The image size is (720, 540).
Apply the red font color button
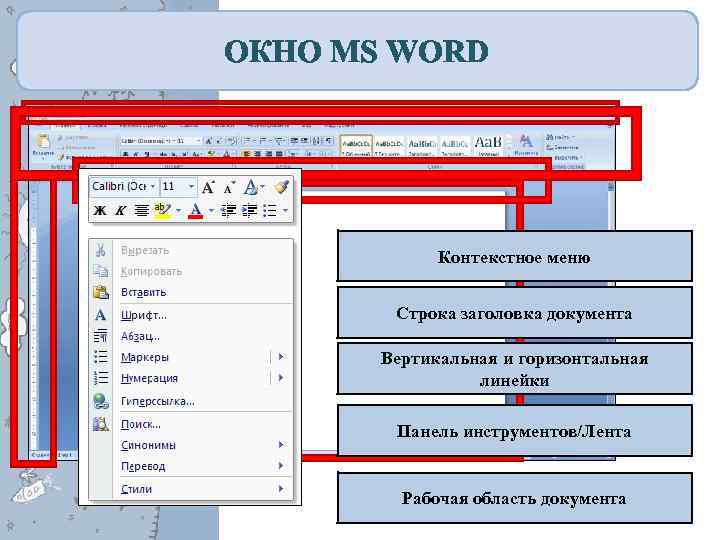pyautogui.click(x=196, y=211)
